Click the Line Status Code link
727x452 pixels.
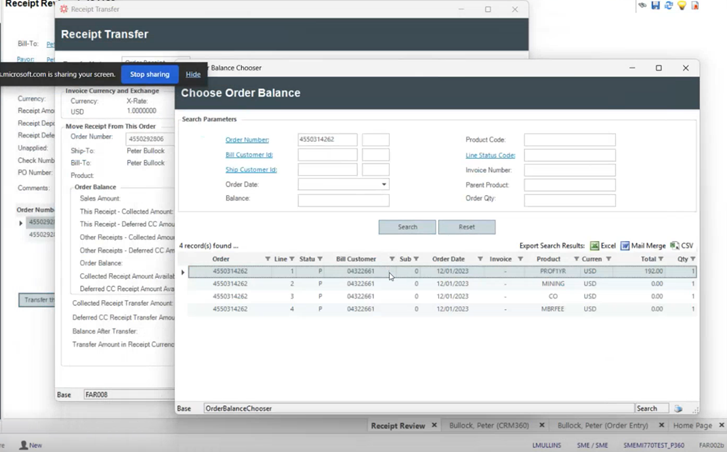click(x=490, y=155)
